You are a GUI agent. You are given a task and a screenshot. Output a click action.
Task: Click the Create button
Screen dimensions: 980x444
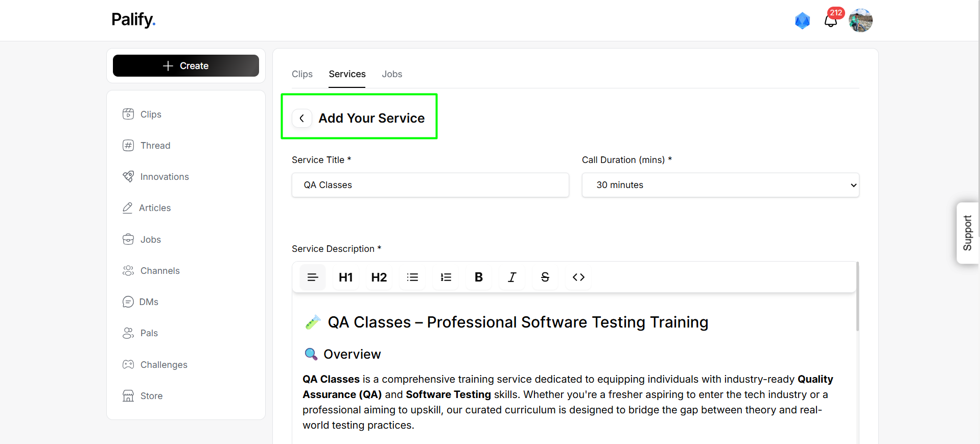[186, 66]
